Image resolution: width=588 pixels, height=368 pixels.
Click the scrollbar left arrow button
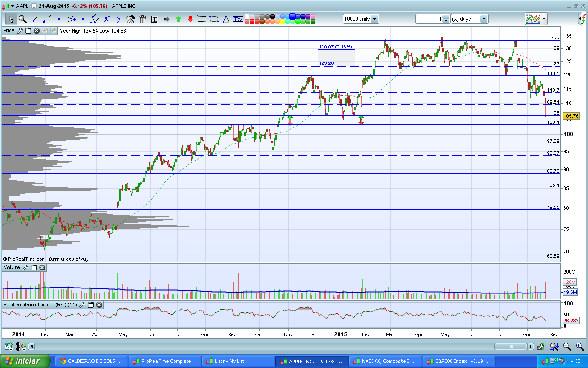tap(32, 346)
